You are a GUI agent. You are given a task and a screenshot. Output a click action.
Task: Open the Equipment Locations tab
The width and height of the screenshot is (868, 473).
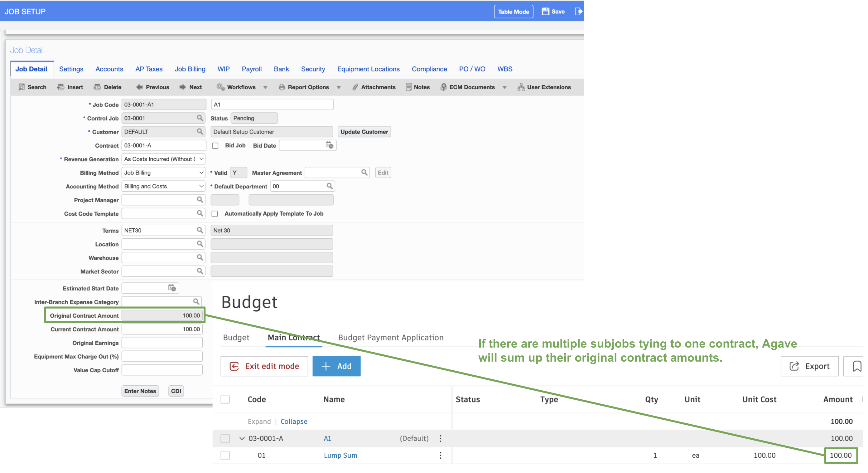tap(368, 69)
